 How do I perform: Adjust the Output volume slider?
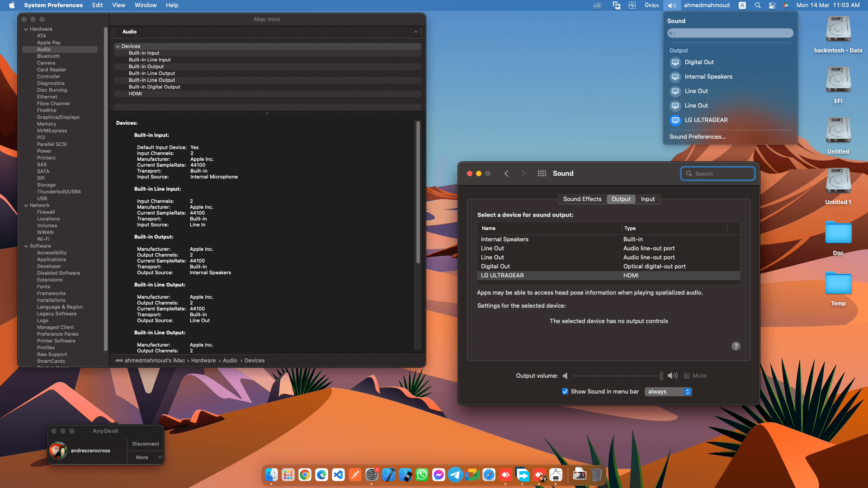[618, 375]
